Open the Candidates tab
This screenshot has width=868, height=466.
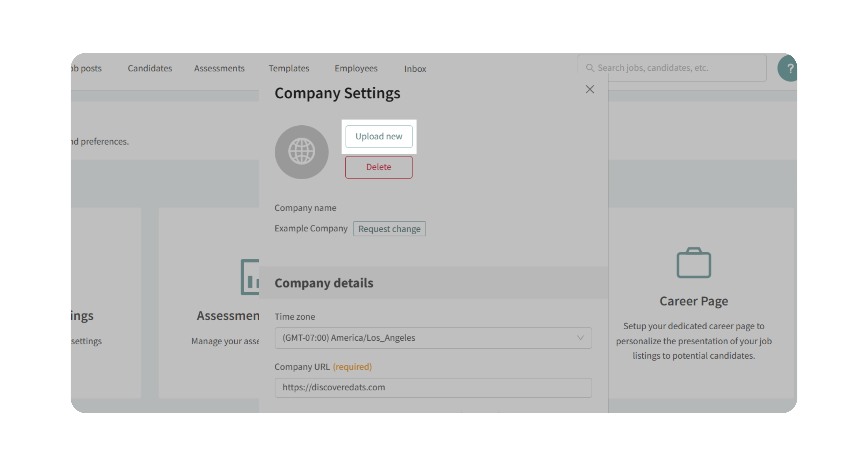pos(150,68)
